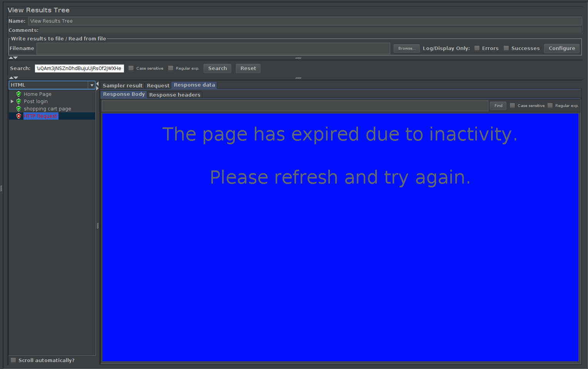
Task: Enable the Successes only checkbox
Action: coord(506,48)
